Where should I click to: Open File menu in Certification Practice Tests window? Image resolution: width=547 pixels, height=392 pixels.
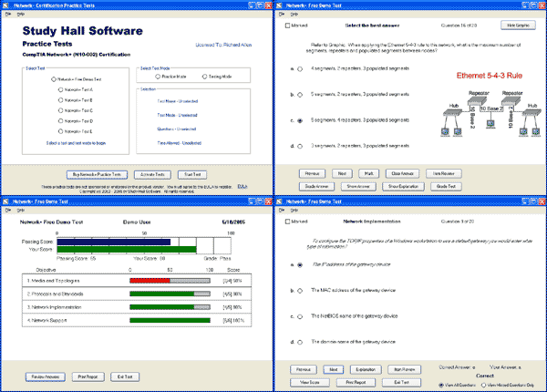tap(9, 15)
